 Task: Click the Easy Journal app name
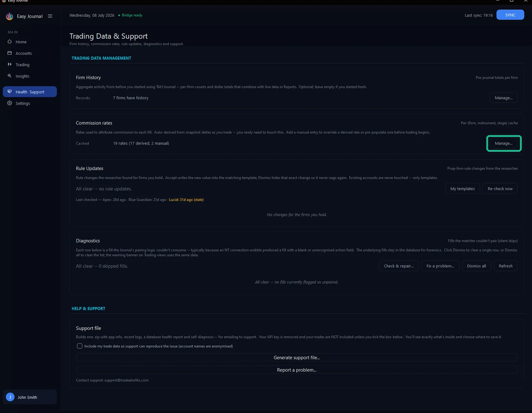30,16
